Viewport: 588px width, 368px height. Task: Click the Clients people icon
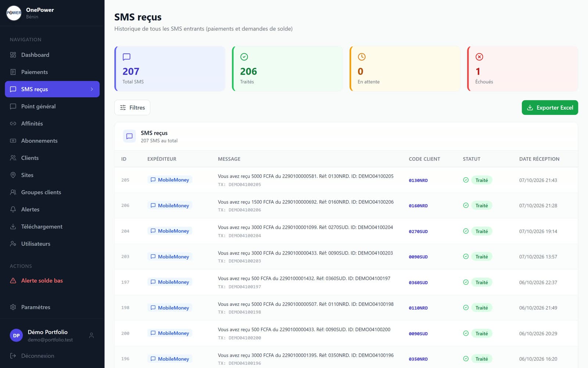[x=13, y=158]
